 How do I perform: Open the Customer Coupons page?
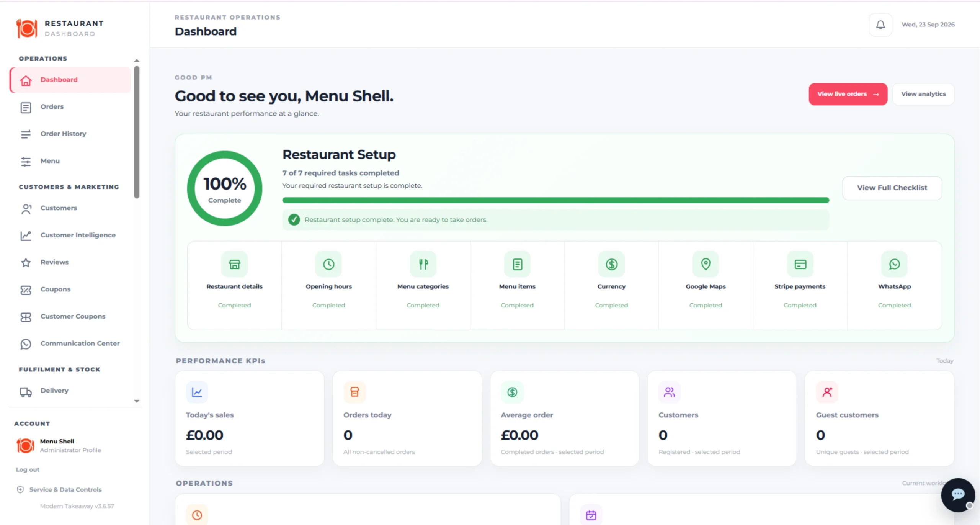70,317
